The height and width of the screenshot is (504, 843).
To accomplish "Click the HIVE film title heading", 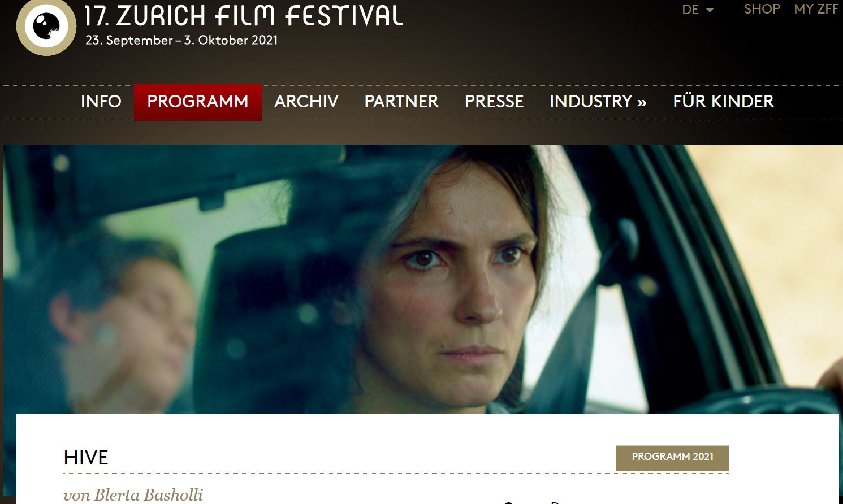I will pyautogui.click(x=86, y=458).
